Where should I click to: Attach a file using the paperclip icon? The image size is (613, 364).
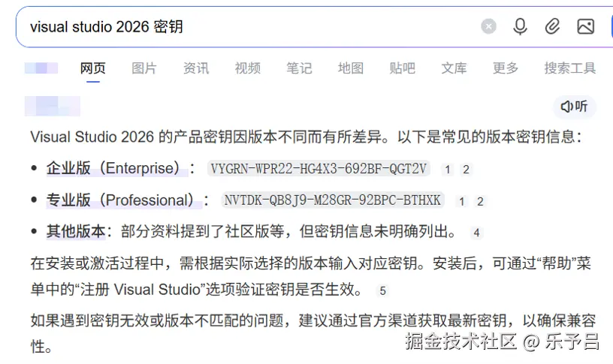coord(552,26)
